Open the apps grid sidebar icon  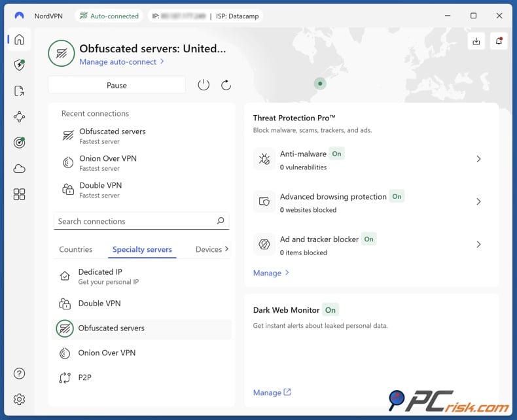coord(19,194)
